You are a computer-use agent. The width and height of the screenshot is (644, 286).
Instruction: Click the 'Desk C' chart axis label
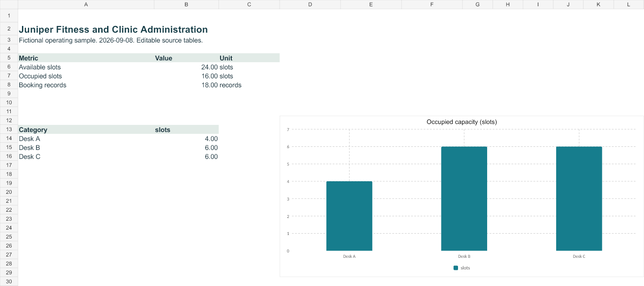tap(579, 256)
